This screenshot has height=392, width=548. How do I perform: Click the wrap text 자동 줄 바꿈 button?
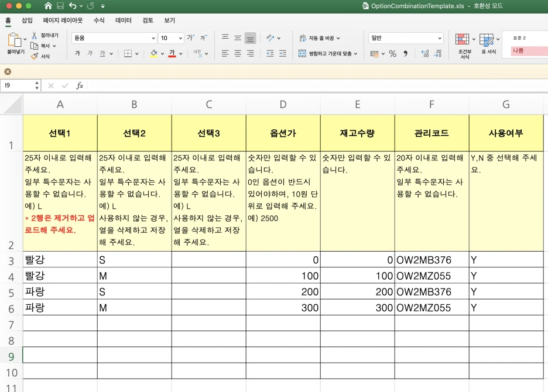click(x=320, y=37)
